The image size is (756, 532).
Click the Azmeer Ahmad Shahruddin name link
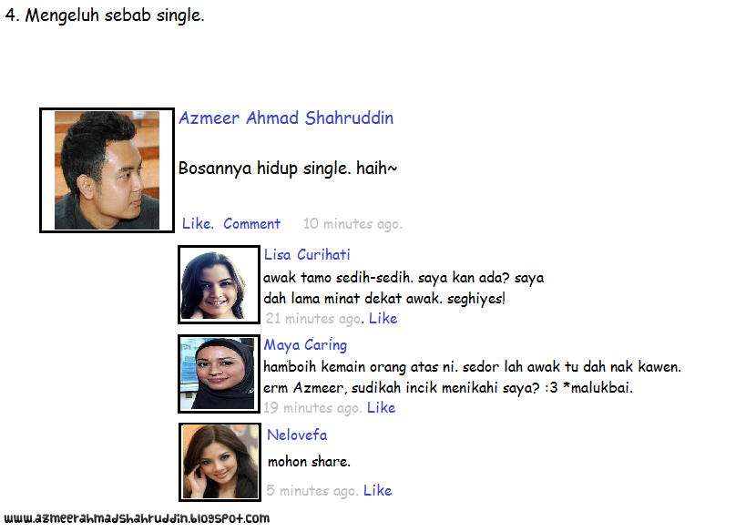coord(286,118)
